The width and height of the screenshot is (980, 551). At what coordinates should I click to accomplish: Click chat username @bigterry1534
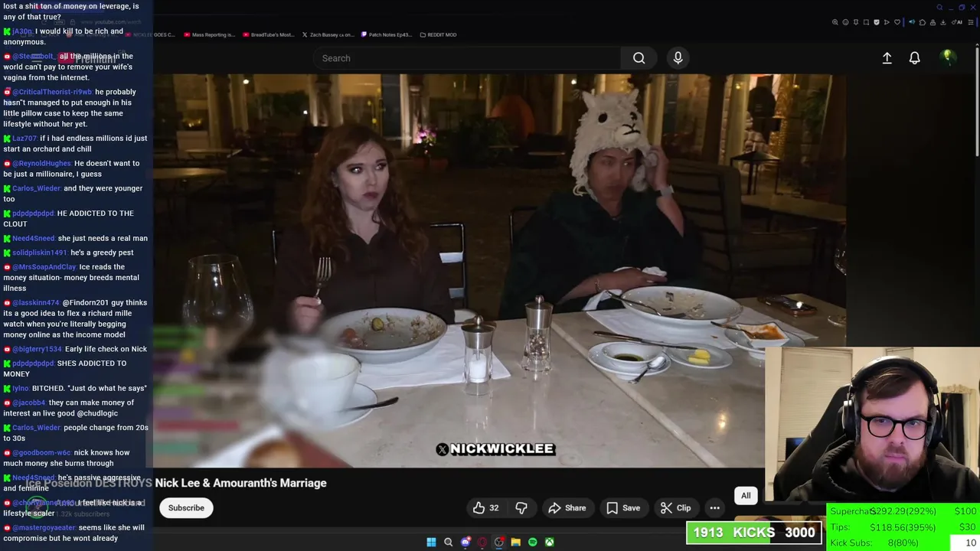click(37, 349)
